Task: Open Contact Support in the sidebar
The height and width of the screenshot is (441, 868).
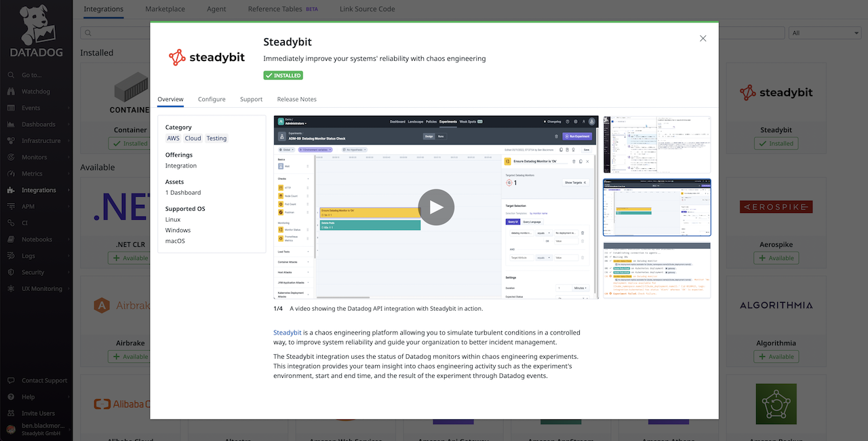Action: pyautogui.click(x=44, y=381)
